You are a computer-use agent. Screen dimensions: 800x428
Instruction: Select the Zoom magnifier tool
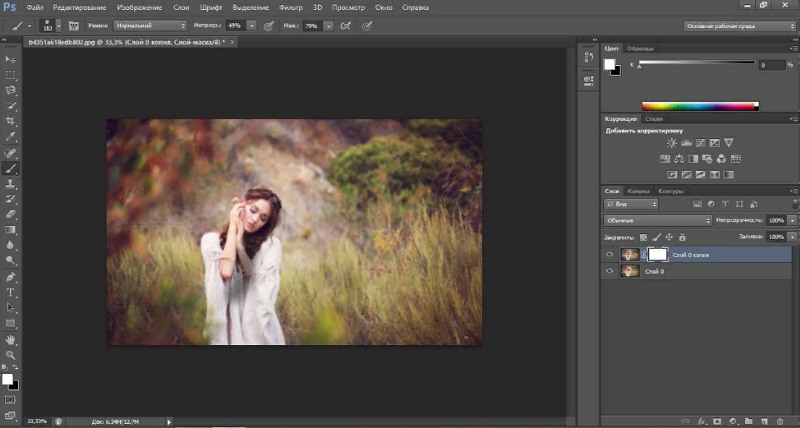11,355
